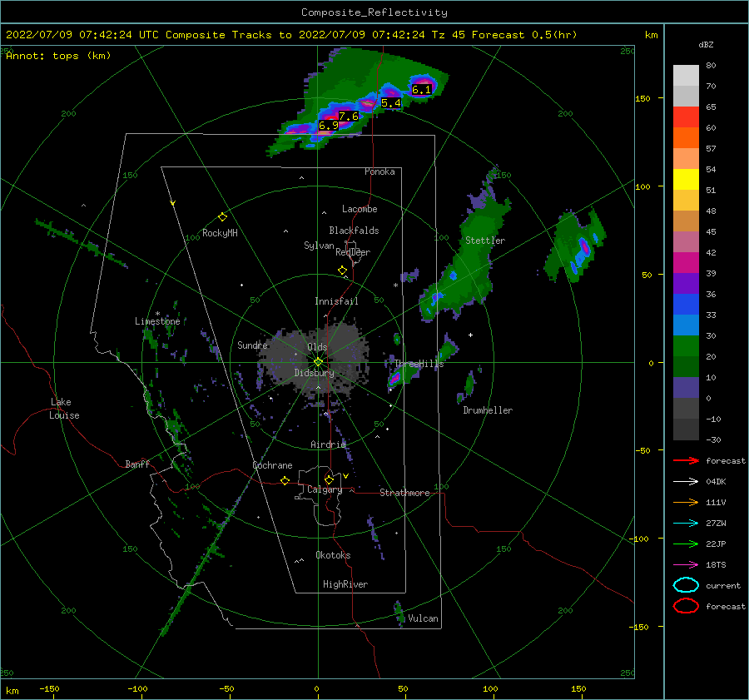Click the 'Annot: tops (km)' annotation text
The height and width of the screenshot is (700, 749).
(x=58, y=56)
